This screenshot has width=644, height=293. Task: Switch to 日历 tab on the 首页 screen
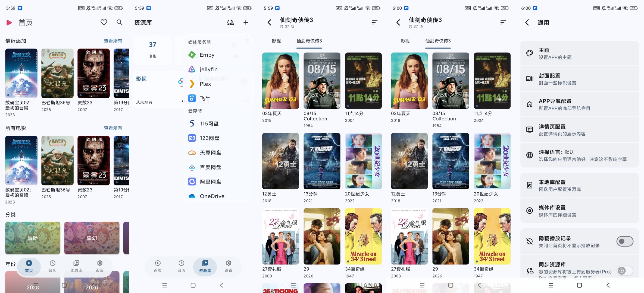tap(52, 266)
